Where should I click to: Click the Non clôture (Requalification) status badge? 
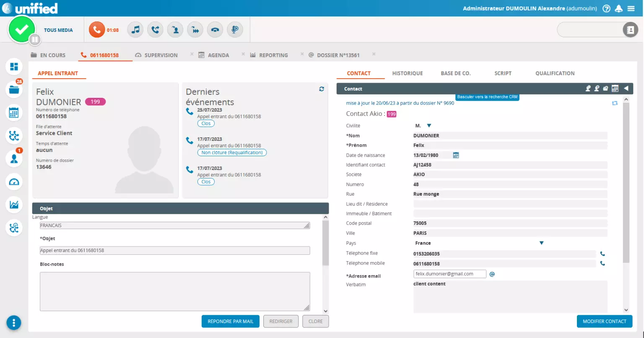tap(232, 153)
